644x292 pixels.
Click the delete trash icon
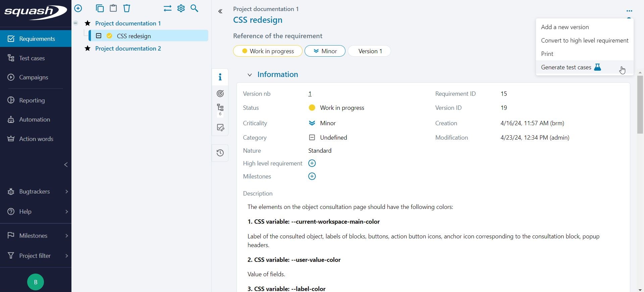pyautogui.click(x=127, y=8)
